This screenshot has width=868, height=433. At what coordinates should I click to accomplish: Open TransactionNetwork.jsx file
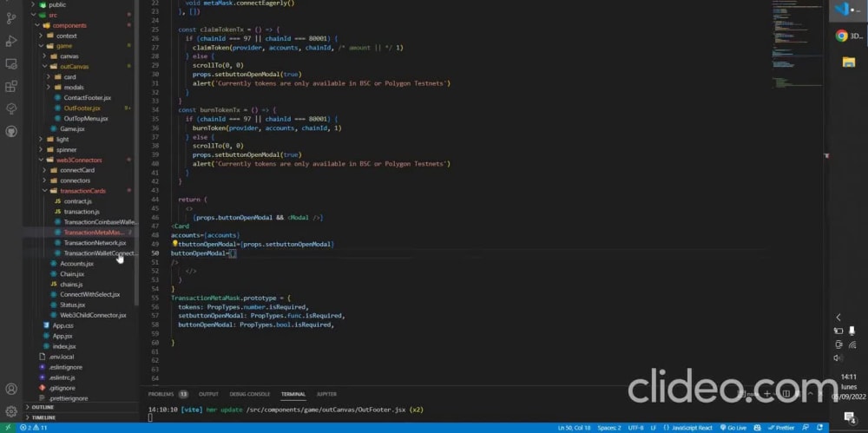pos(95,243)
